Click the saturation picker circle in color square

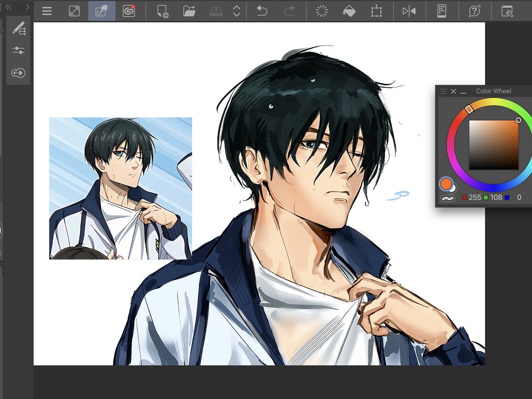click(x=518, y=120)
